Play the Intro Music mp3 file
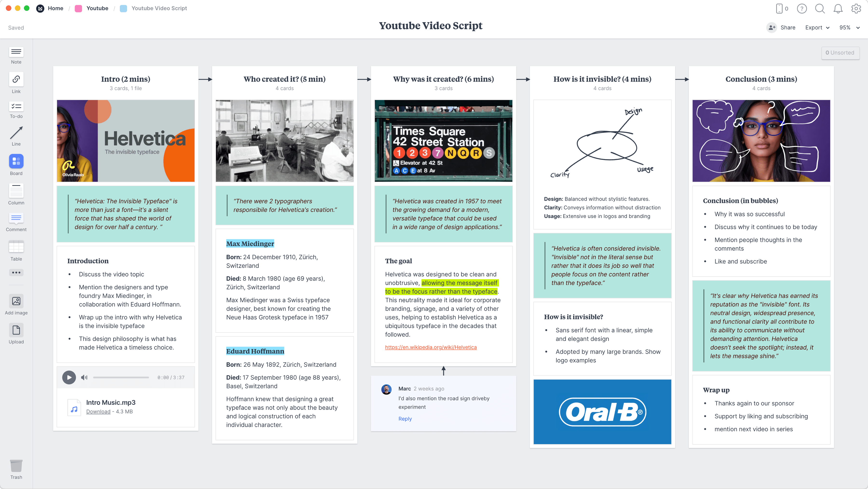The image size is (868, 489). coord(68,377)
